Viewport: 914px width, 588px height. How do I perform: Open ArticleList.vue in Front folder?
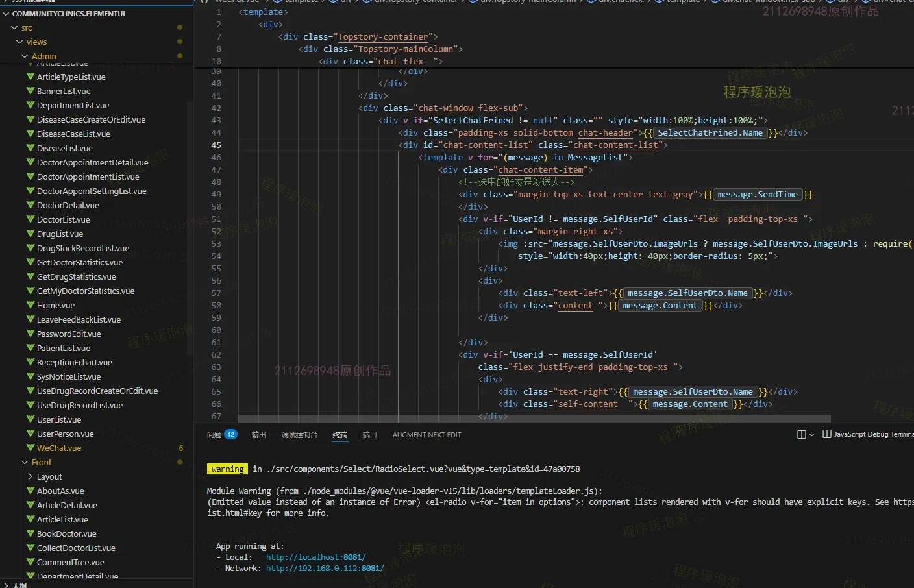[62, 519]
